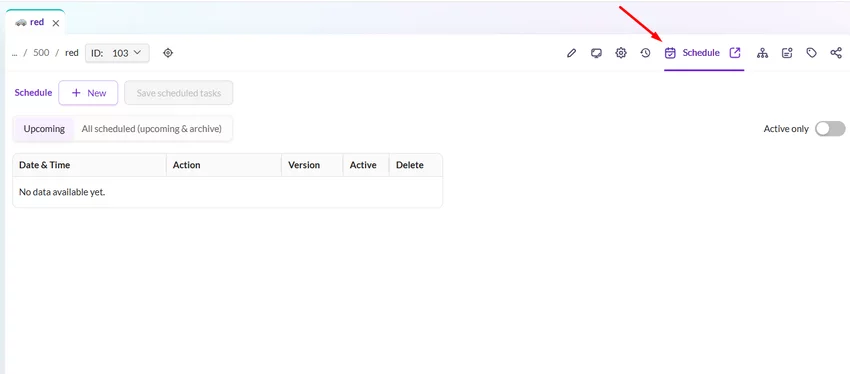Click the notes and events icon
Screen dimensions: 850x374
(x=787, y=53)
